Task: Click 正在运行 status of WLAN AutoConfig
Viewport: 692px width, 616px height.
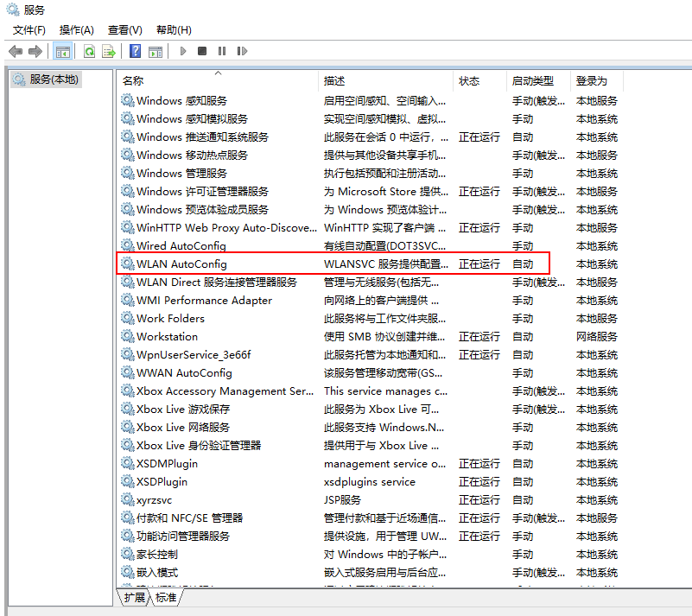Action: [479, 264]
